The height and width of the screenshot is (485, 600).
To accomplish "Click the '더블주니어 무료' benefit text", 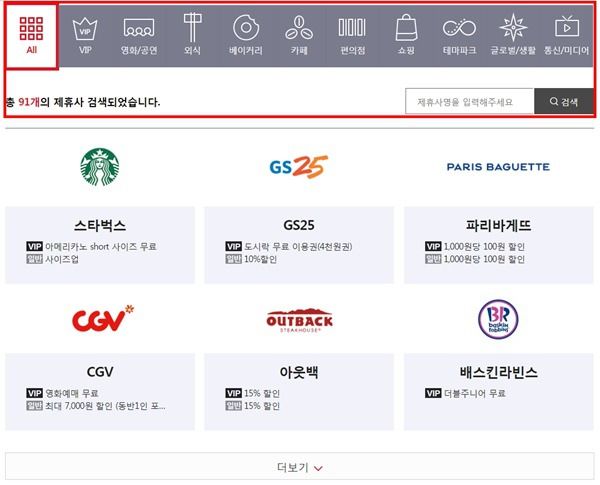I will (474, 393).
